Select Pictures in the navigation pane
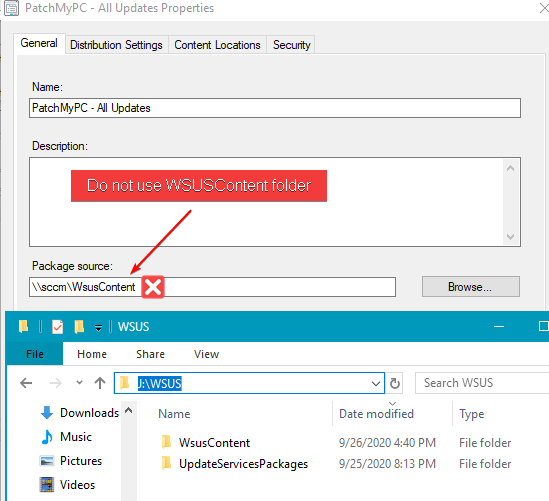The height and width of the screenshot is (501, 549). click(81, 461)
